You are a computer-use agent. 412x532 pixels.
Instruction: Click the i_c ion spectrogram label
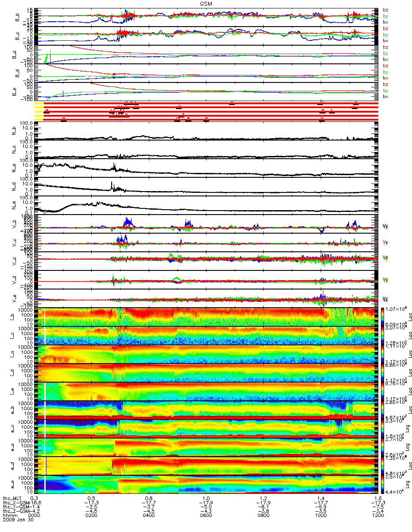pos(12,336)
